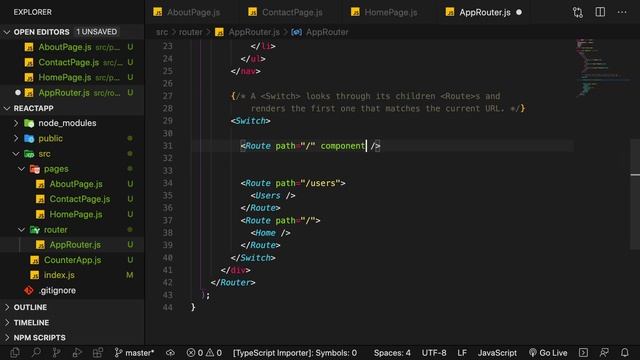Change indentation via Spaces: 4

(392, 353)
